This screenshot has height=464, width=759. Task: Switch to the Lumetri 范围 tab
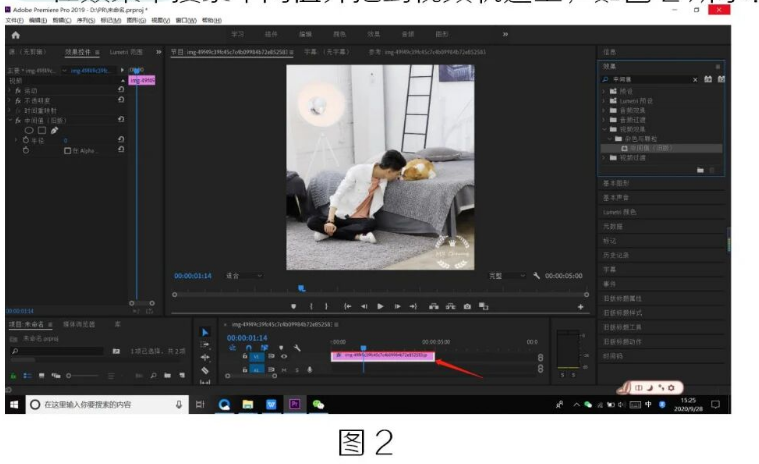(x=126, y=52)
